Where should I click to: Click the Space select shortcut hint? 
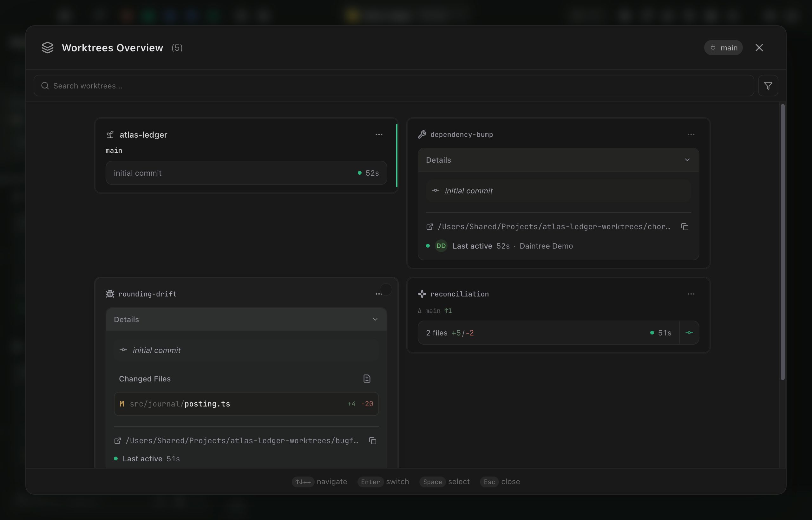pos(444,482)
